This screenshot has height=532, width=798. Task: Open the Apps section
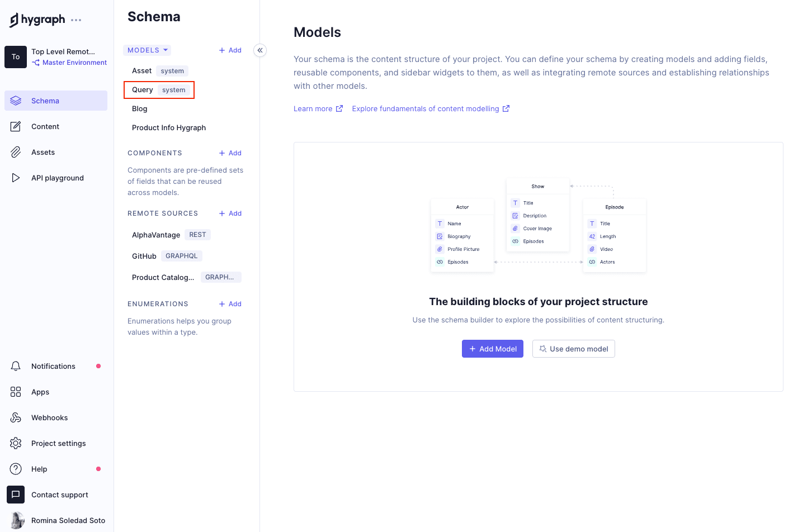click(x=40, y=392)
